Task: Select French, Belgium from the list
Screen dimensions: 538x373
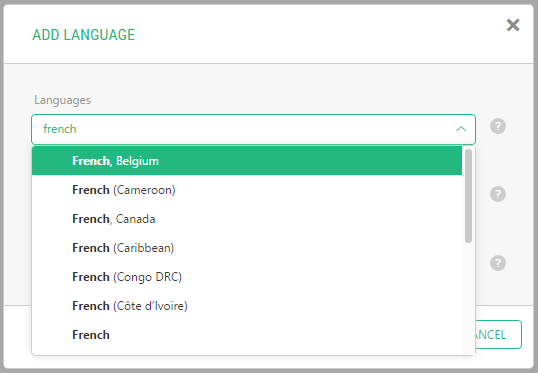Action: pos(247,161)
